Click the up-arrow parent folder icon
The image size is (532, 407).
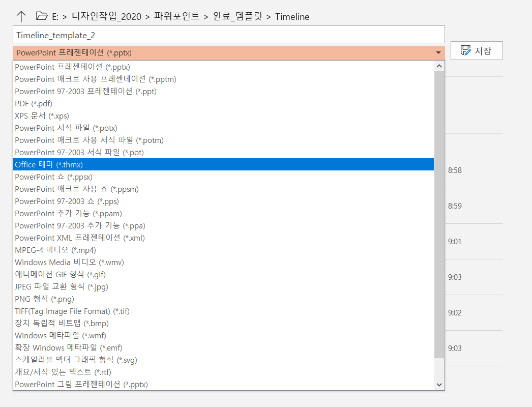tap(21, 16)
